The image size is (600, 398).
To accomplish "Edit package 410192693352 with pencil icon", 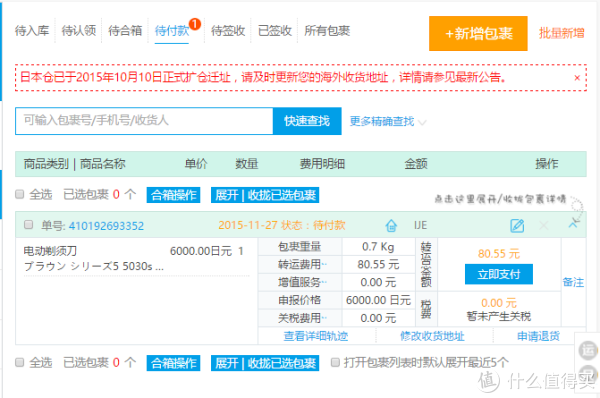I will (517, 225).
